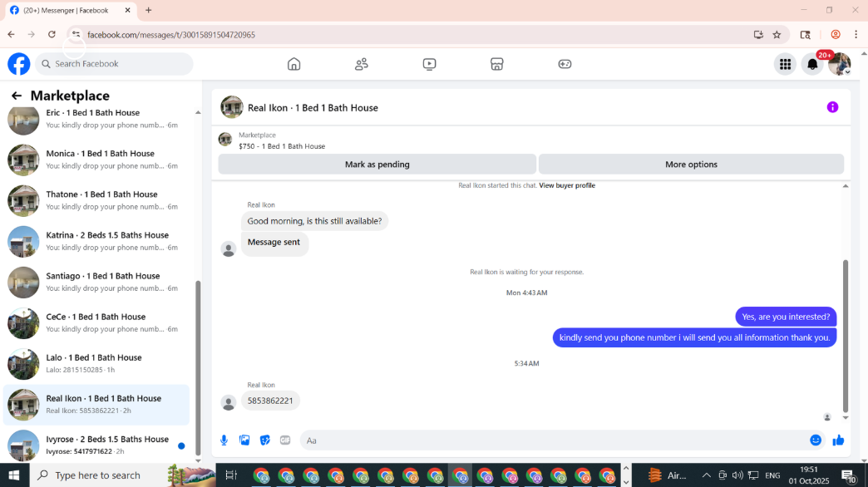Viewport: 868px width, 487px height.
Task: Open Katrina 2 Beds 1.5 Baths House chat
Action: click(97, 241)
